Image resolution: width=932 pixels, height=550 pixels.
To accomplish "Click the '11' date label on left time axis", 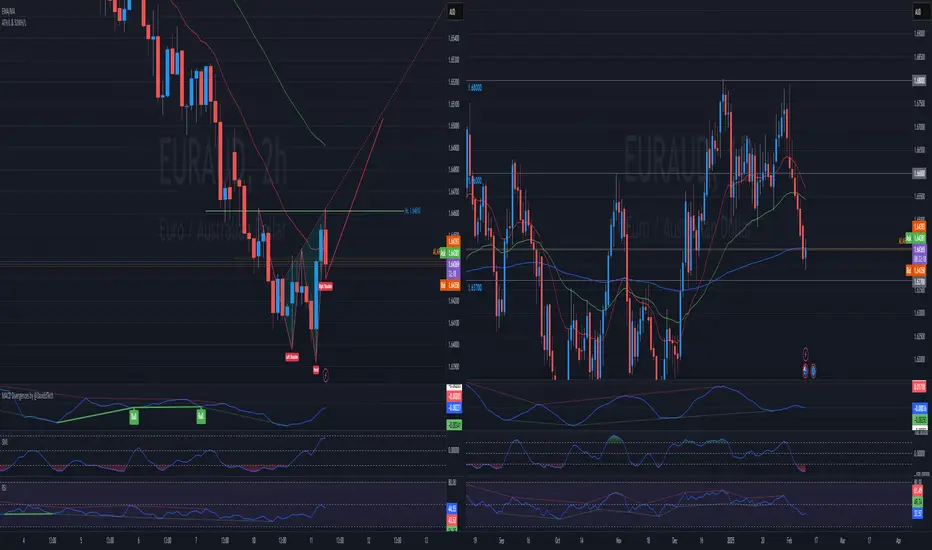I will (x=311, y=540).
